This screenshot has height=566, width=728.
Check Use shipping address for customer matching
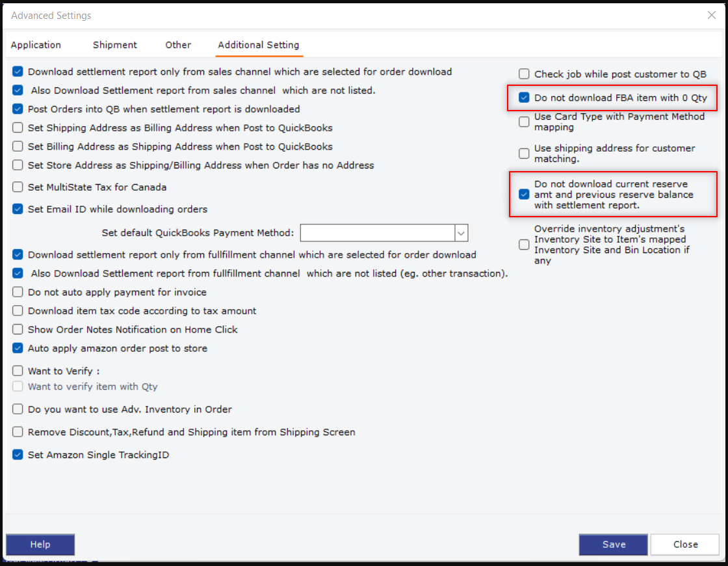pos(524,154)
